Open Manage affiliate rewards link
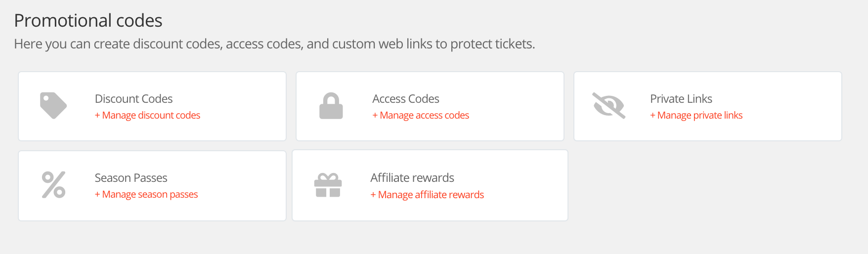The width and height of the screenshot is (868, 254). 427,195
